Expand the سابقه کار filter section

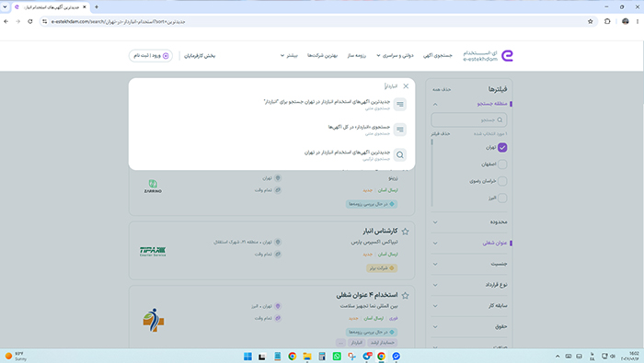click(x=435, y=306)
